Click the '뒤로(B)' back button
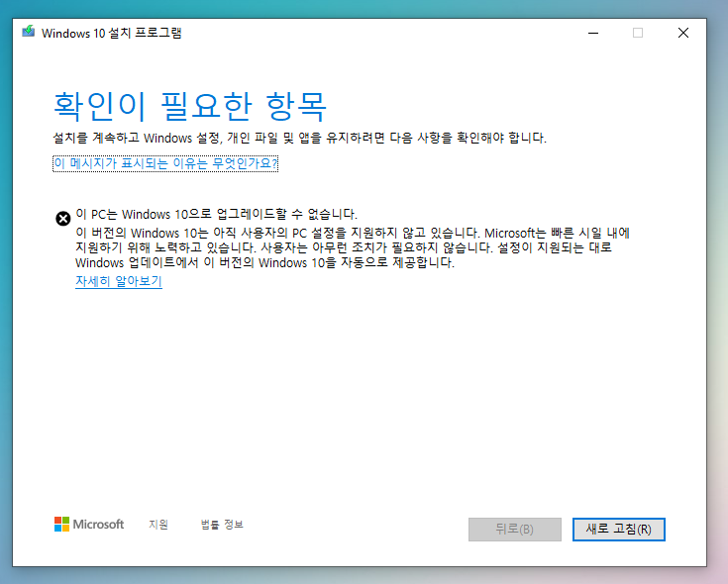 point(514,530)
